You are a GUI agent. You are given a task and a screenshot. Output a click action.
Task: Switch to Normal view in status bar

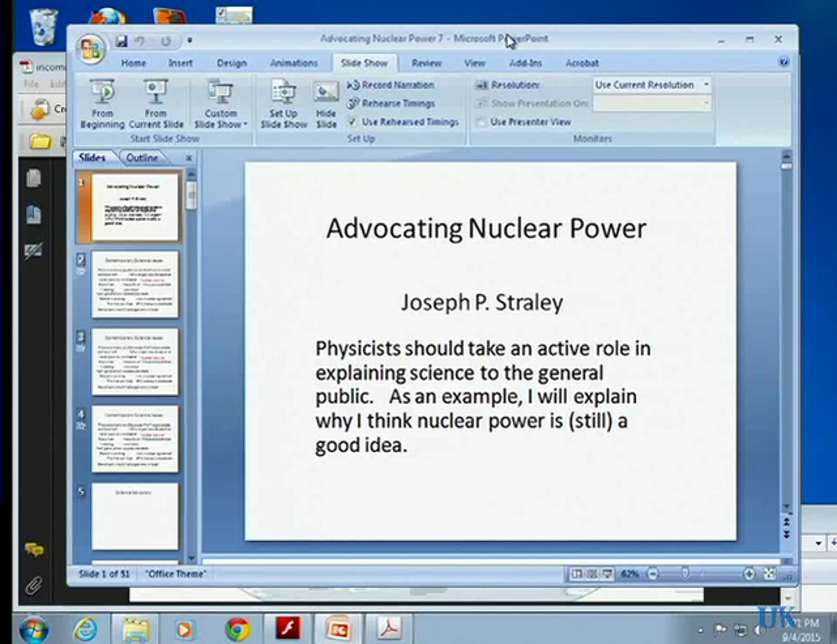pyautogui.click(x=576, y=574)
